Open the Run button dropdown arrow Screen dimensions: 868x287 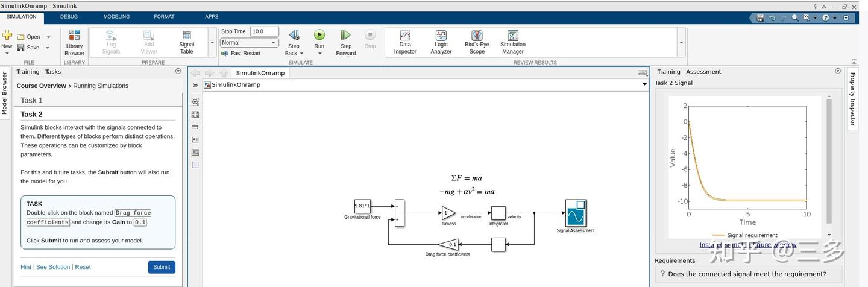(x=319, y=54)
